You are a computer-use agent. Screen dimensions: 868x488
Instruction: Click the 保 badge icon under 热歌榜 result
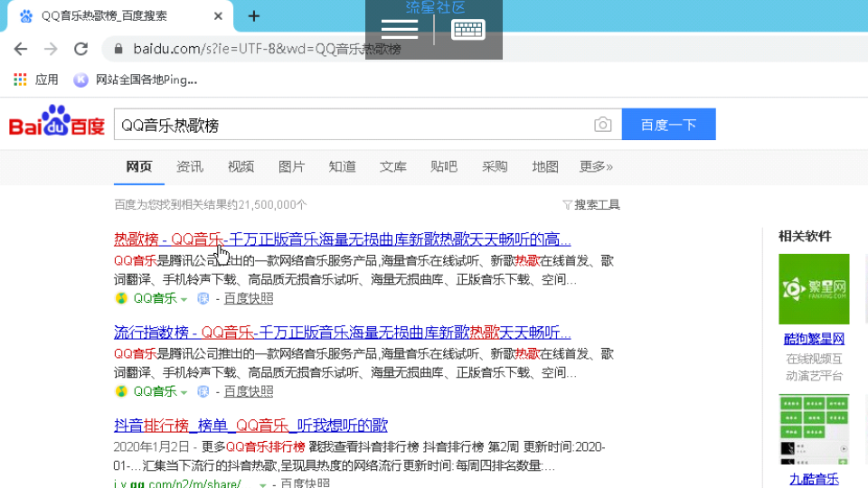coord(203,298)
